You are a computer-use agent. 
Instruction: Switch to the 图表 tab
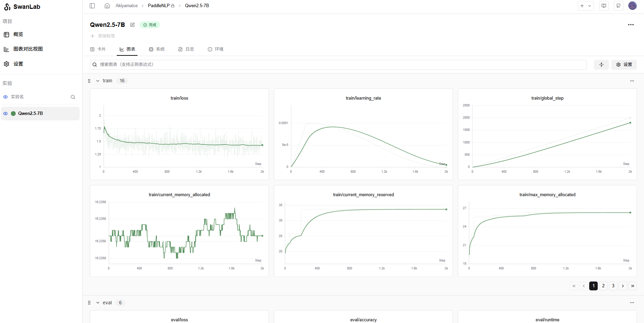click(127, 49)
